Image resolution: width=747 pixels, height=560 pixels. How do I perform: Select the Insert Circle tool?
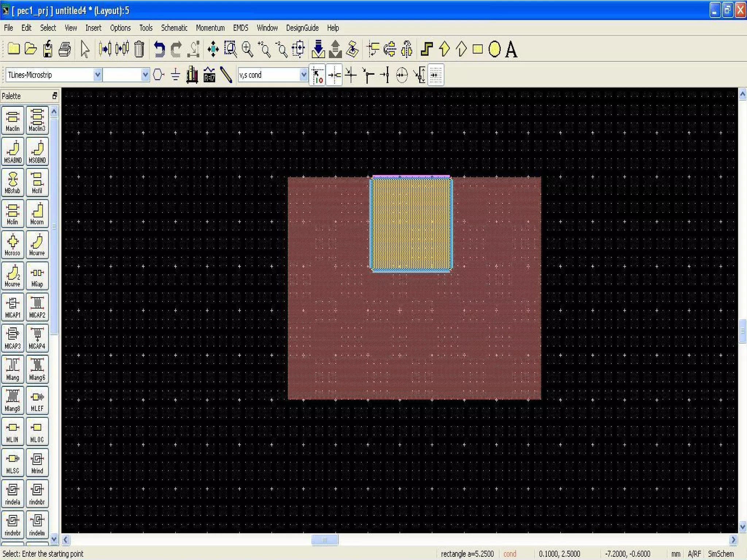tap(494, 49)
